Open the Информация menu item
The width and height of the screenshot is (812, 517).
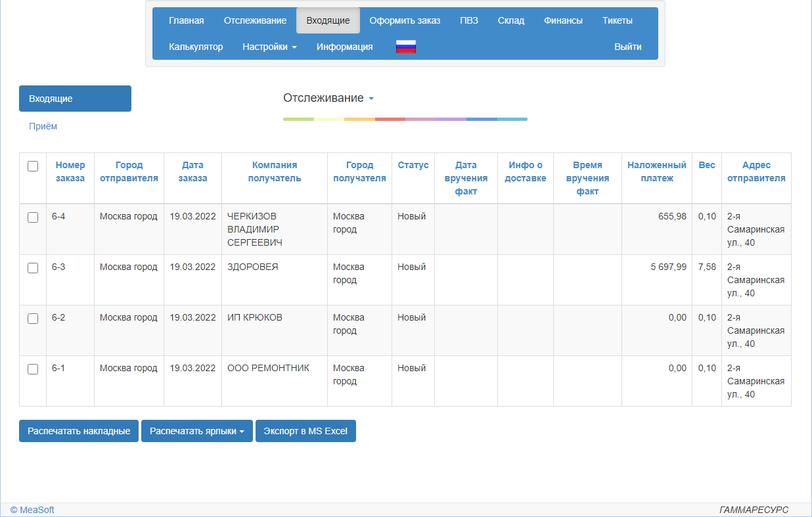(x=345, y=47)
